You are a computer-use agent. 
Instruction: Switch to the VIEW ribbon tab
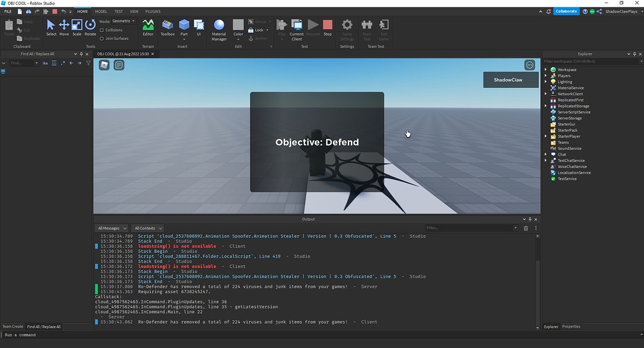(134, 11)
